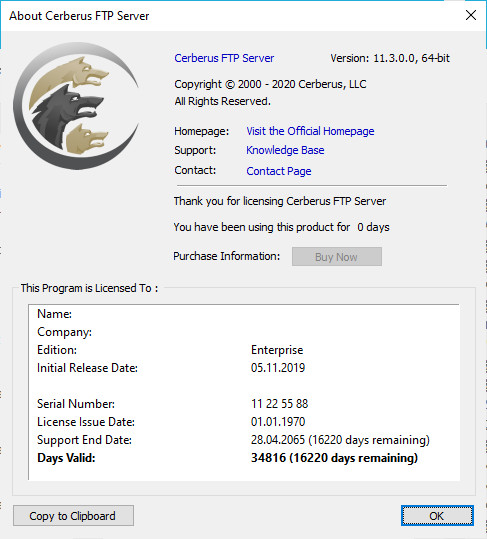
Task: Open the Cerberus FTP Server link
Action: click(x=224, y=58)
